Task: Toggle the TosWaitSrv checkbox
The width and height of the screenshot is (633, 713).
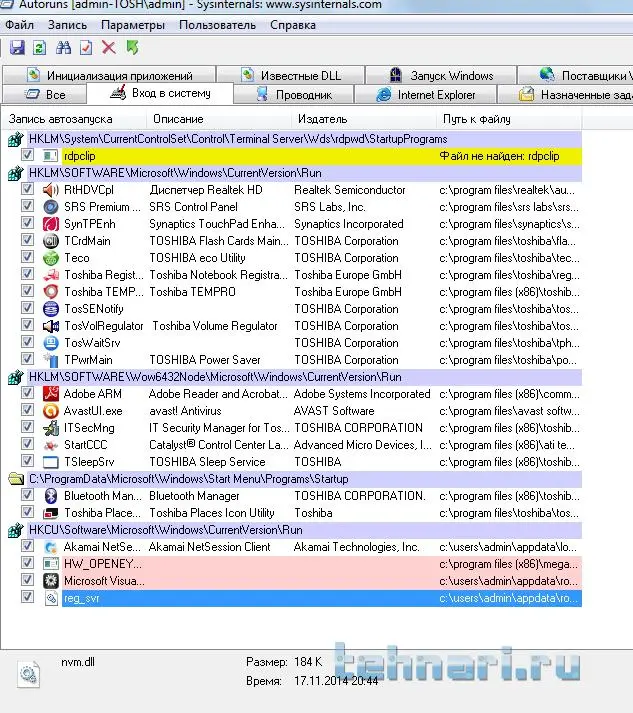Action: [x=27, y=341]
